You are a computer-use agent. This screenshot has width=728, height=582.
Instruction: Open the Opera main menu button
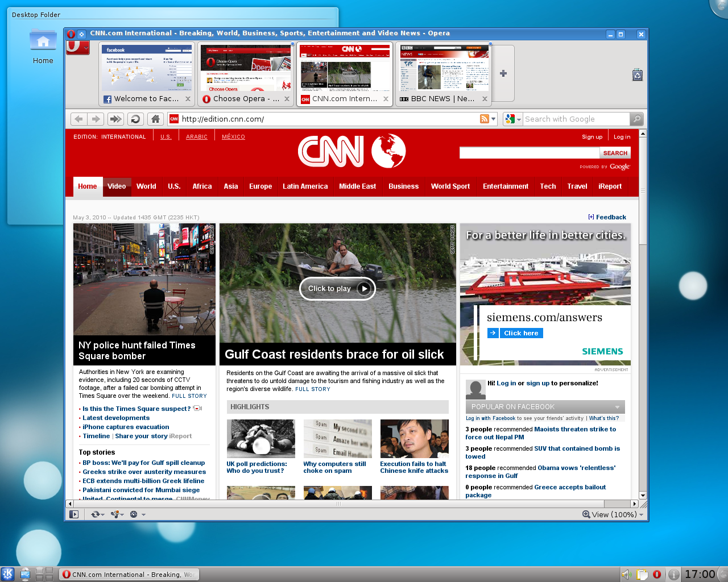78,47
